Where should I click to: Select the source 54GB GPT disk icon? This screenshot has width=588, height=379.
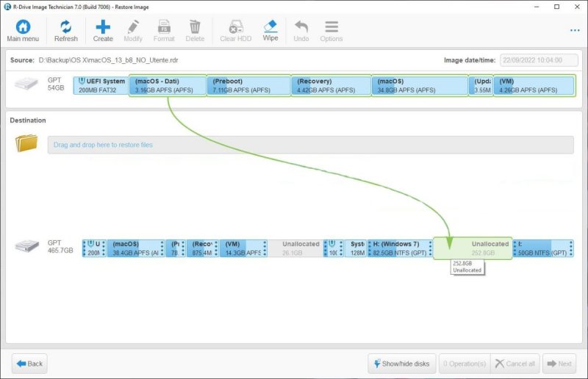26,84
